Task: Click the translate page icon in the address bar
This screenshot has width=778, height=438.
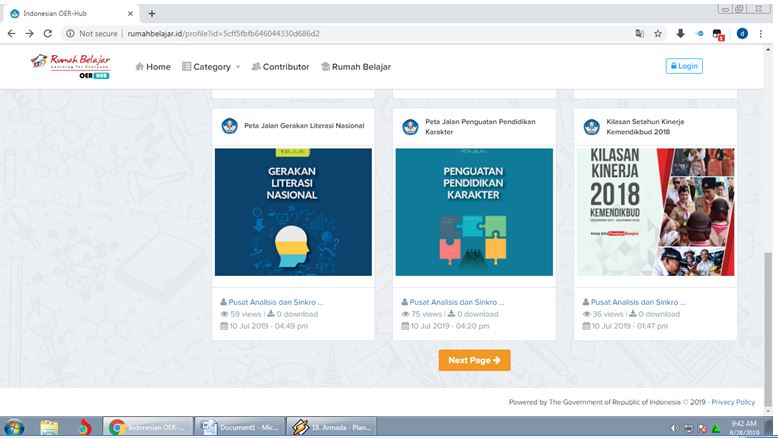Action: click(640, 33)
